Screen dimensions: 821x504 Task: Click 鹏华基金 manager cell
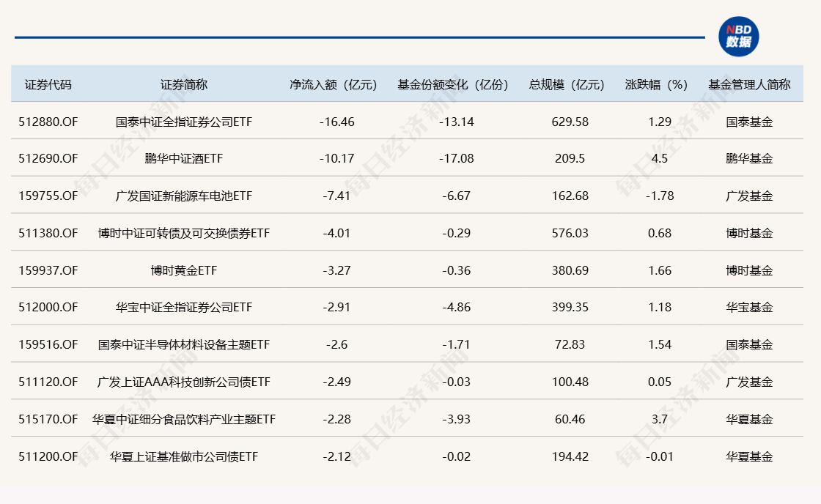pos(749,158)
